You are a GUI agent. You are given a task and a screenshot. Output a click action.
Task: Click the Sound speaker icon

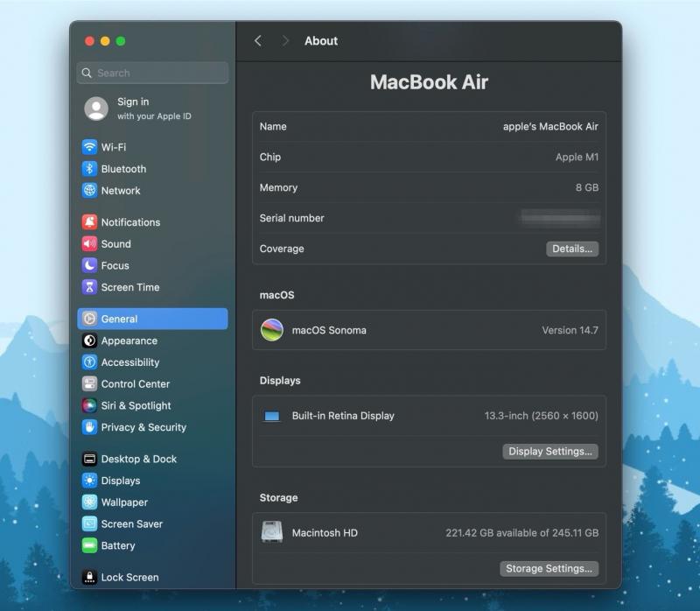click(90, 244)
